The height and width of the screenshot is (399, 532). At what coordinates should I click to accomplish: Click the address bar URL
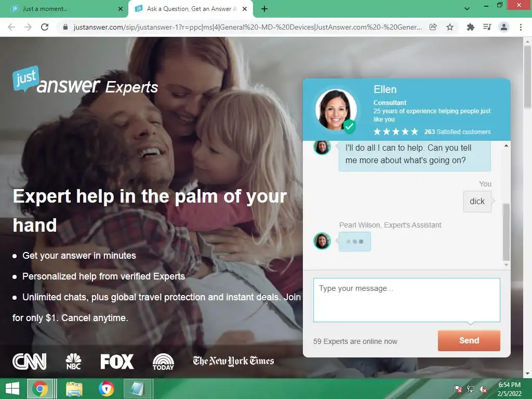click(248, 27)
